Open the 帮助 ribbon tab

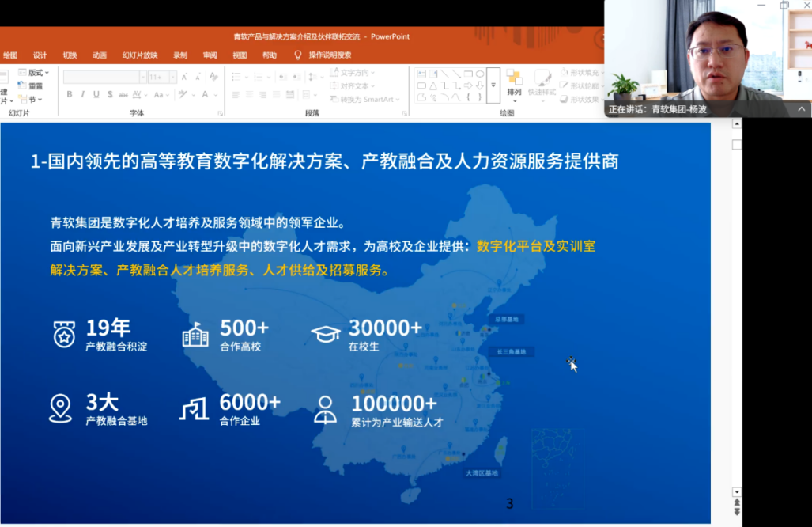(x=270, y=55)
